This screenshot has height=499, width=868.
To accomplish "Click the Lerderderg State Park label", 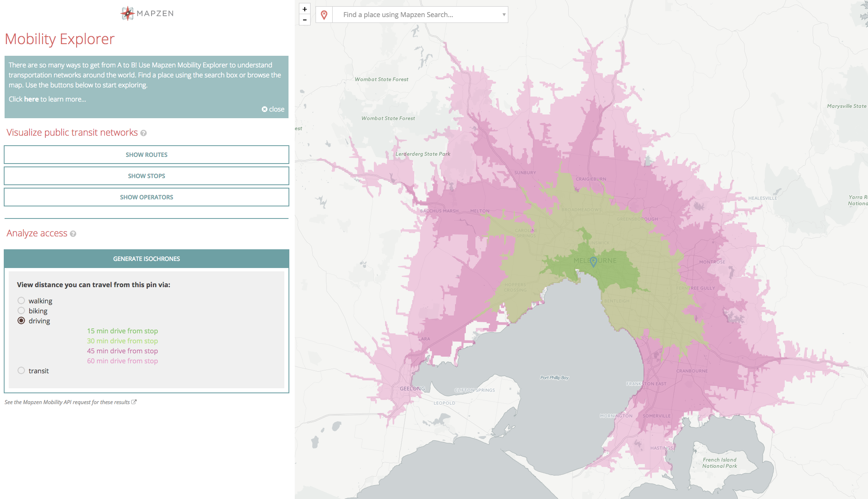I will point(423,154).
